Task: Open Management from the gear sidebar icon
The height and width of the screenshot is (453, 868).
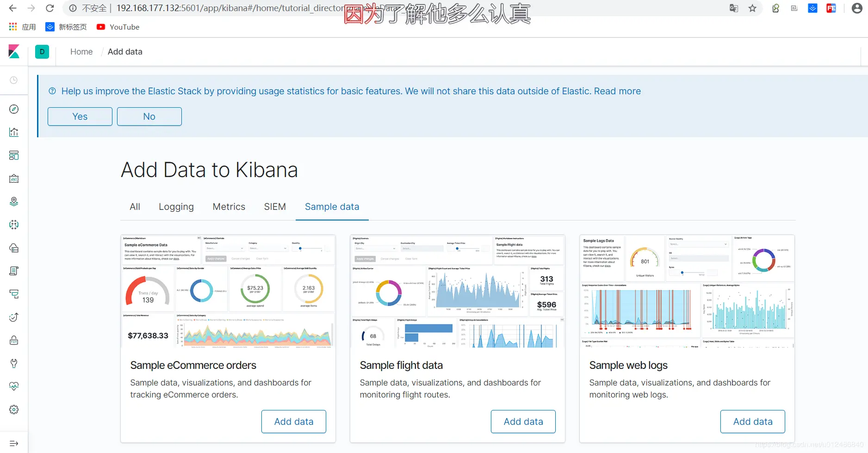Action: (14, 410)
